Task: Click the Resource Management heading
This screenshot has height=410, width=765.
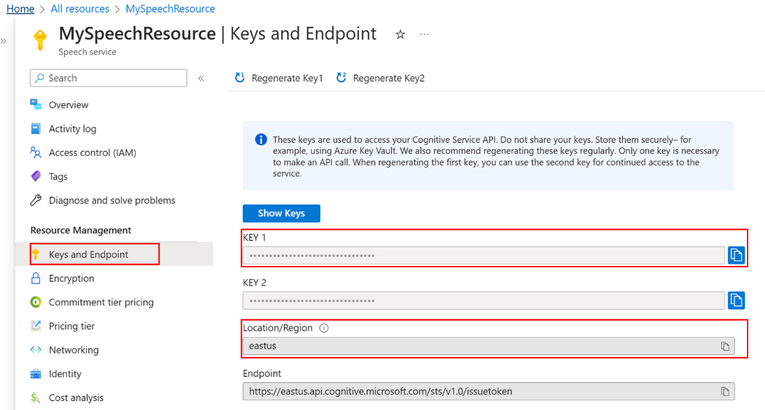Action: pos(81,230)
